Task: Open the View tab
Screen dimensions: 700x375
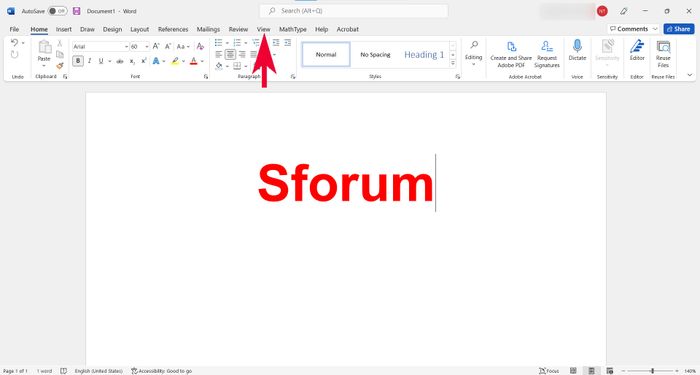Action: (263, 29)
